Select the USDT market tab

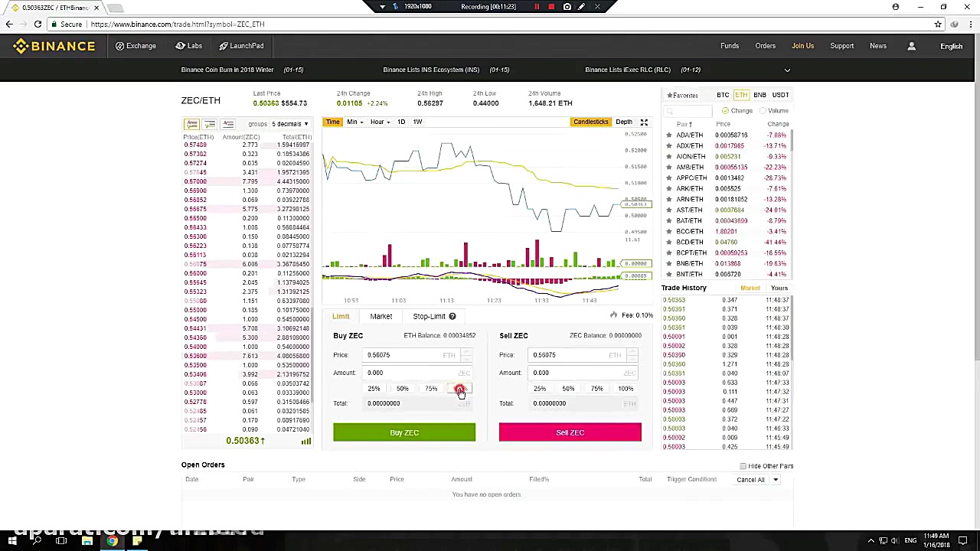[780, 95]
